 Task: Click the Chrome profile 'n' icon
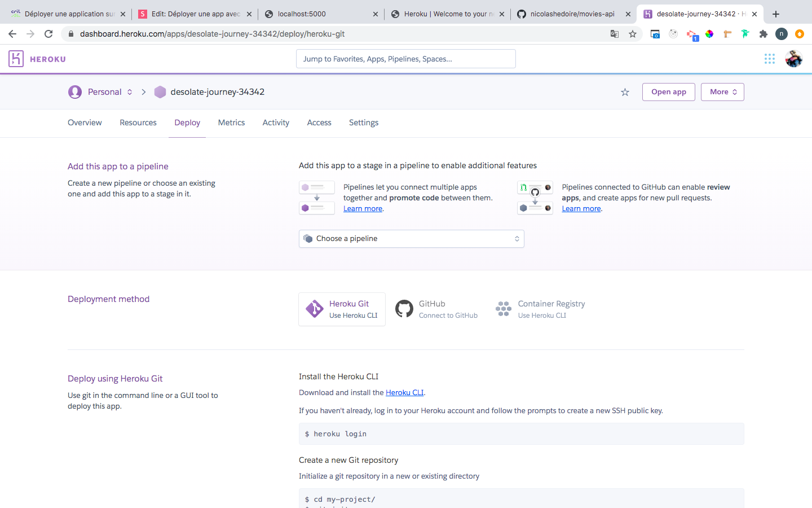pos(782,34)
